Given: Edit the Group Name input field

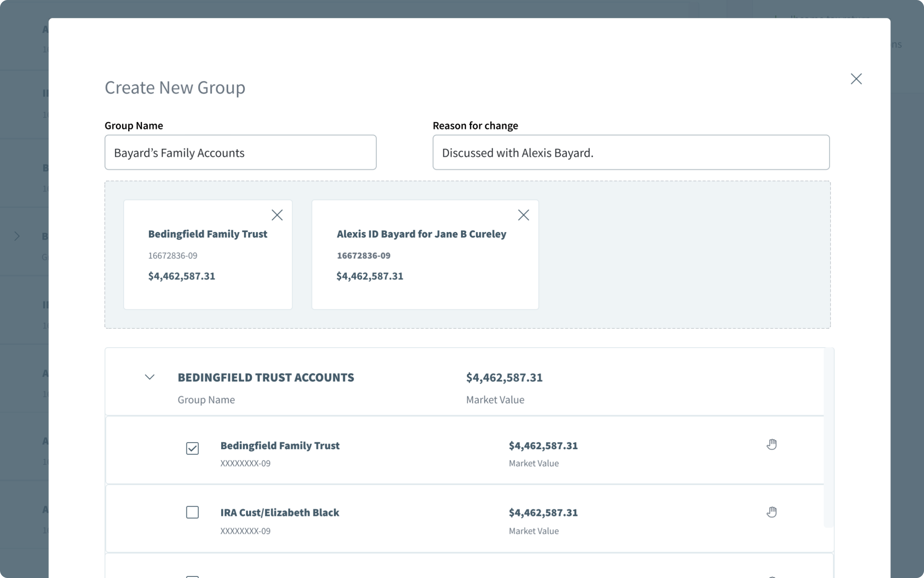Looking at the screenshot, I should (x=241, y=152).
